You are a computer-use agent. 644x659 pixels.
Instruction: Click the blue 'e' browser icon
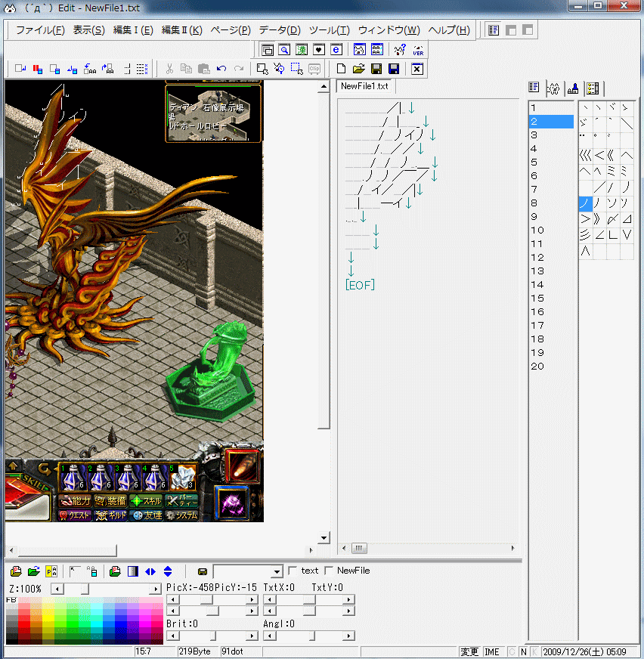(x=336, y=50)
